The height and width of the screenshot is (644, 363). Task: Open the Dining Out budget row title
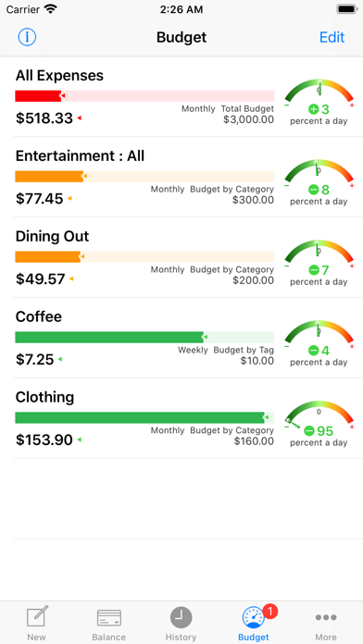point(52,236)
